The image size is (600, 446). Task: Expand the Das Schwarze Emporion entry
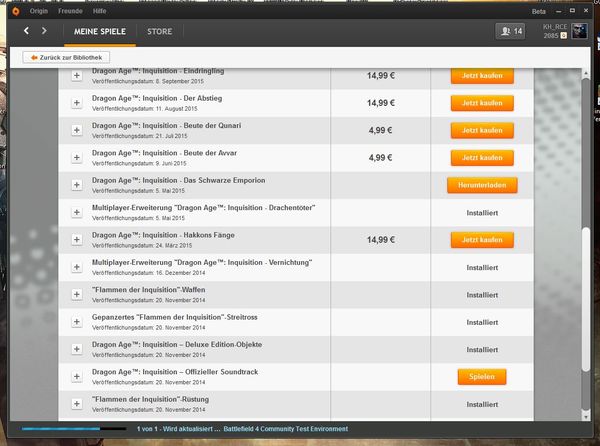76,185
